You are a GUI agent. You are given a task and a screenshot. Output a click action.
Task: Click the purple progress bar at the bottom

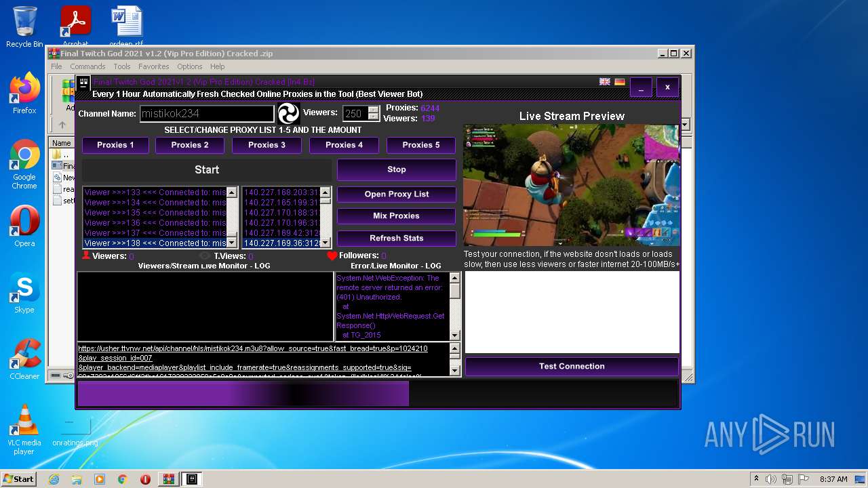click(x=244, y=393)
